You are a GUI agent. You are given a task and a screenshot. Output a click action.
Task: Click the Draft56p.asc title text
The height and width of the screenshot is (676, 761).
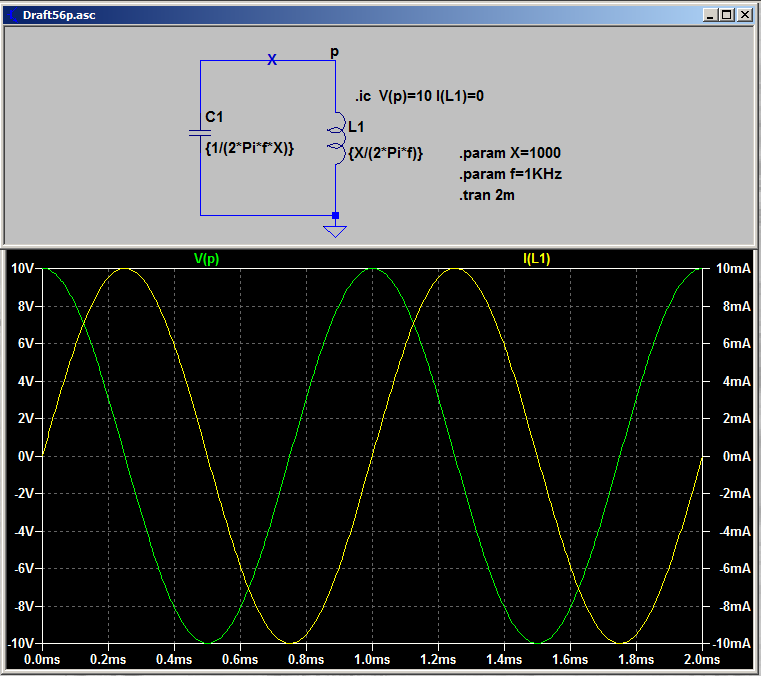[x=59, y=15]
